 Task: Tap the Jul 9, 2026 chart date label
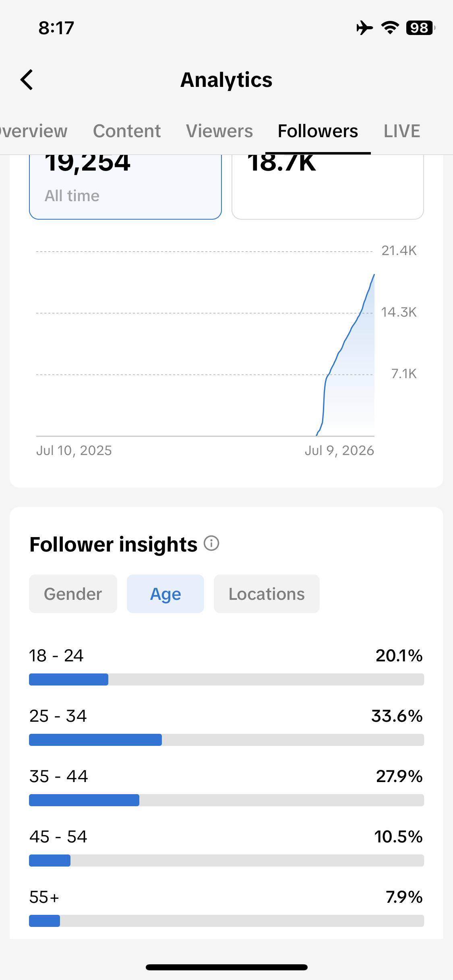tap(339, 451)
